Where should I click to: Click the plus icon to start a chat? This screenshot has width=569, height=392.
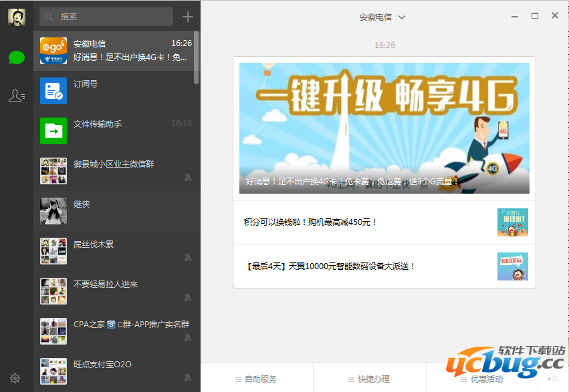pos(188,17)
